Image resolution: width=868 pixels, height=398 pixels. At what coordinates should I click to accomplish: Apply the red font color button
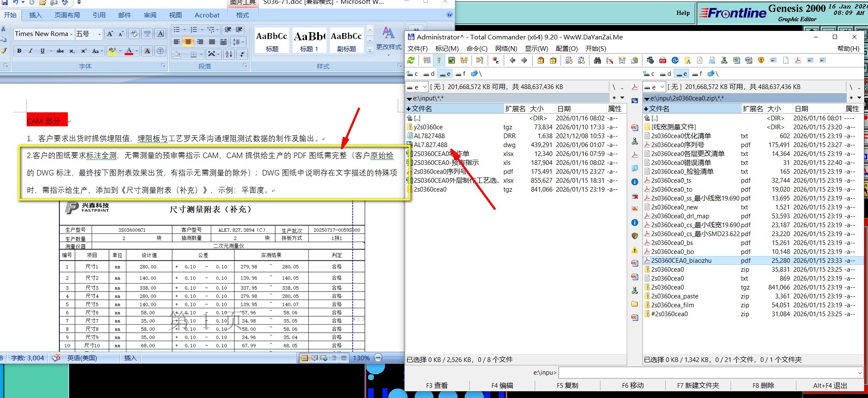[129, 51]
